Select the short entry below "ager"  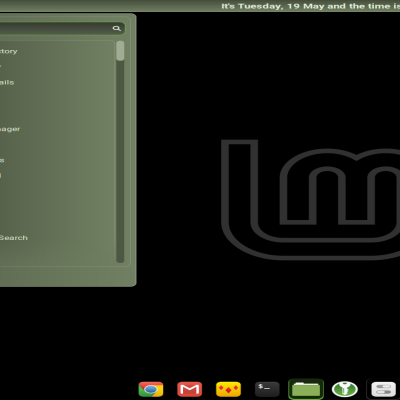click(2, 160)
